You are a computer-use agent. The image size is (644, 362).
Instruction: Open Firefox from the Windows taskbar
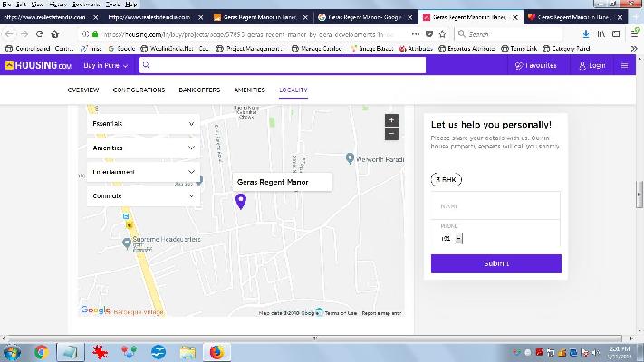(216, 352)
